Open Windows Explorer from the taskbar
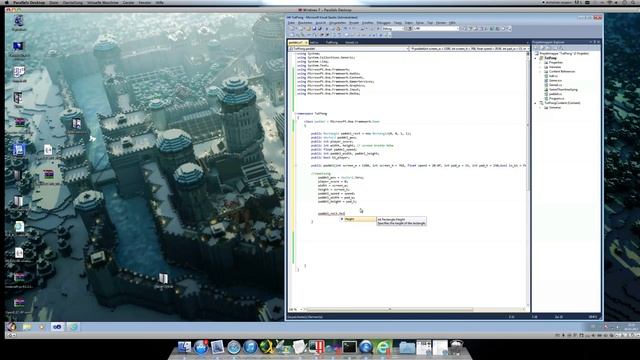 pos(27,327)
